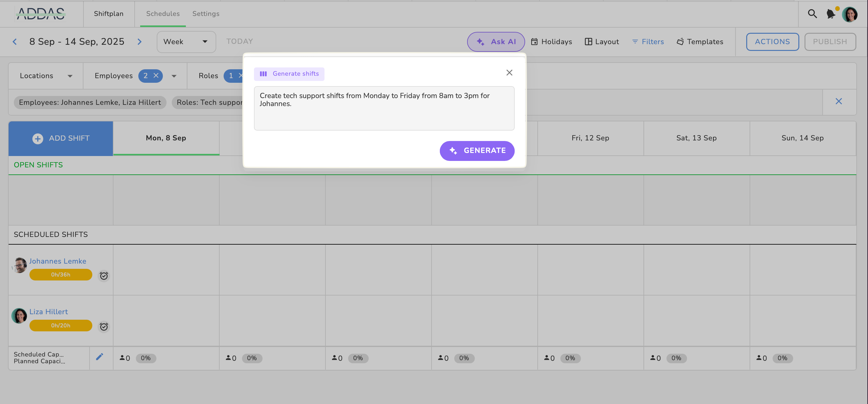
Task: Open the notifications bell
Action: 831,14
